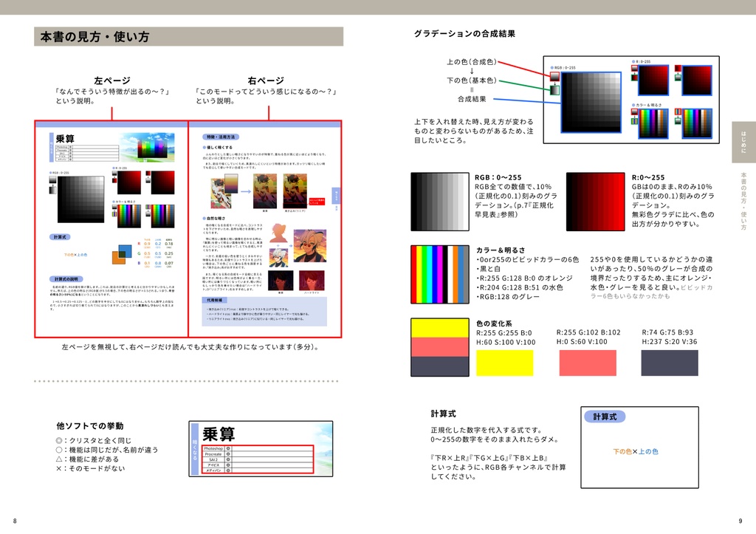
Task: Click the vivid color bars sample image
Action: [x=440, y=275]
